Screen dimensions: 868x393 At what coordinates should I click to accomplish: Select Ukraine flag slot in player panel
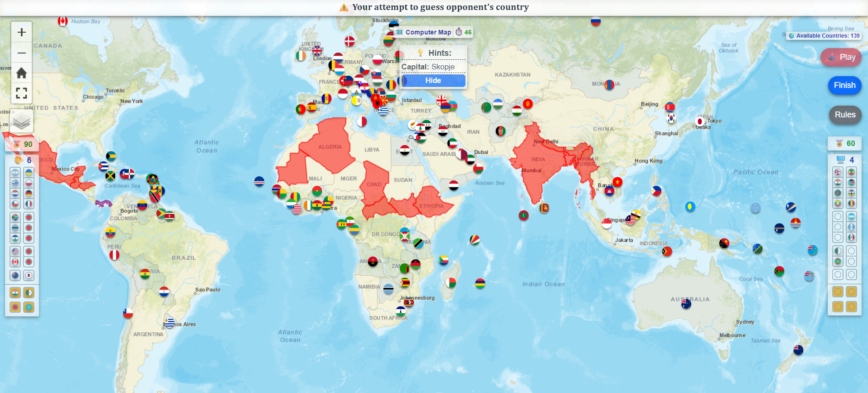coord(29,173)
